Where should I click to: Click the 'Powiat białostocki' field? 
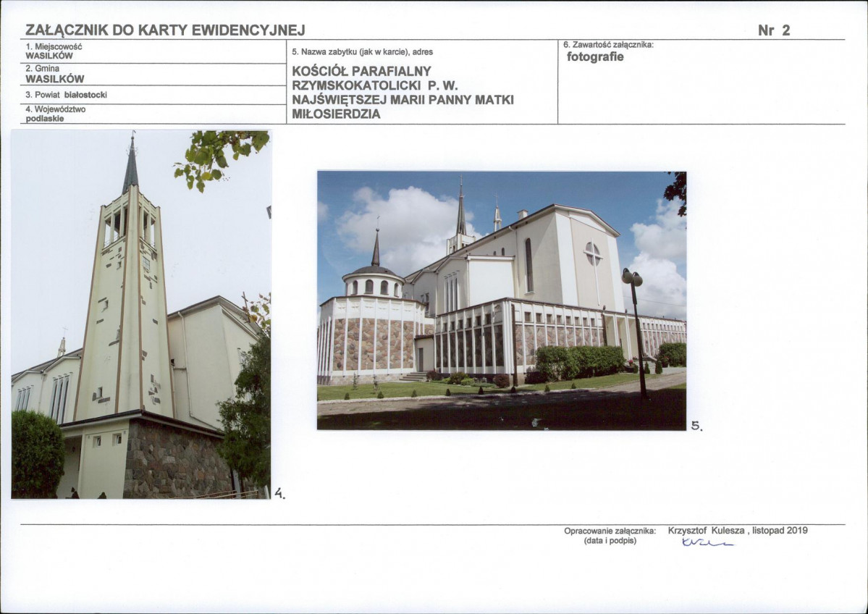pyautogui.click(x=66, y=95)
